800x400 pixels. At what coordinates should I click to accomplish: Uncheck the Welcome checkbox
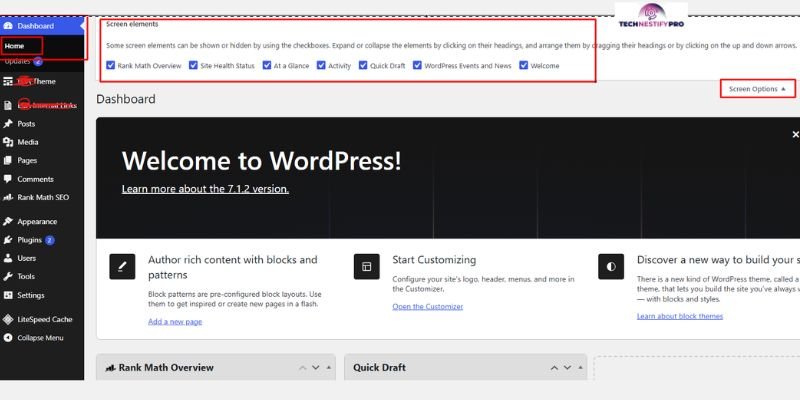coord(523,65)
